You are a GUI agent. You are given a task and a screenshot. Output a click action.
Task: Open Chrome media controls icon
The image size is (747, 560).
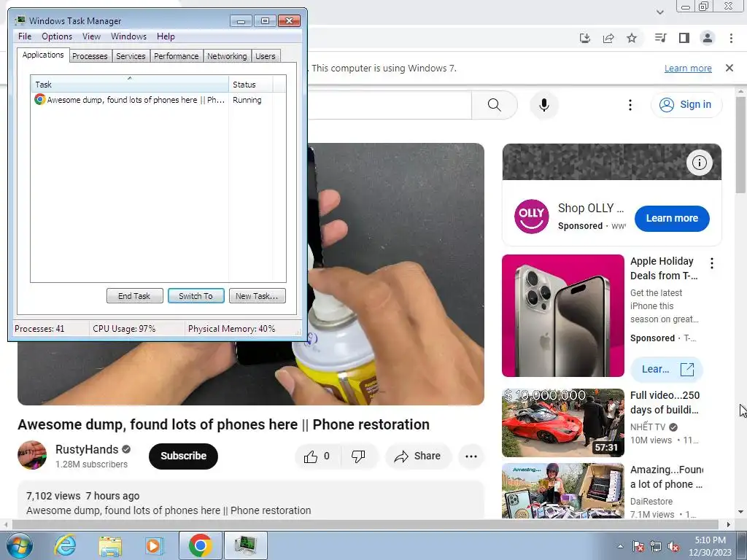[x=660, y=38]
